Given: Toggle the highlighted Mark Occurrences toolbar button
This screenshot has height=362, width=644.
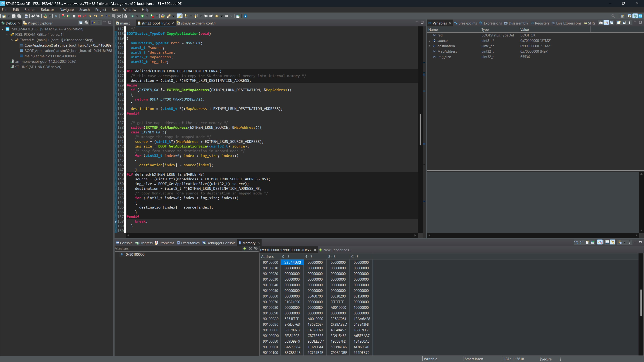Looking at the screenshot, I should (179, 16).
